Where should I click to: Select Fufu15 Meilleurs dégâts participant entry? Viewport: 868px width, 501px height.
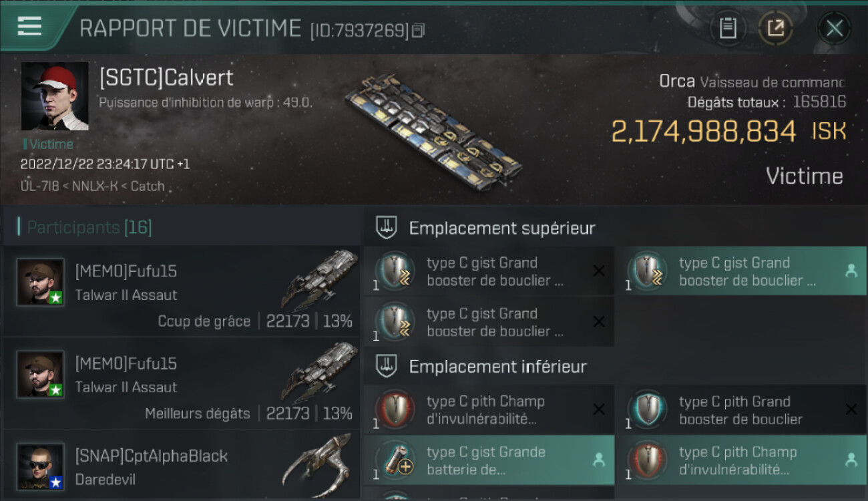coord(182,383)
